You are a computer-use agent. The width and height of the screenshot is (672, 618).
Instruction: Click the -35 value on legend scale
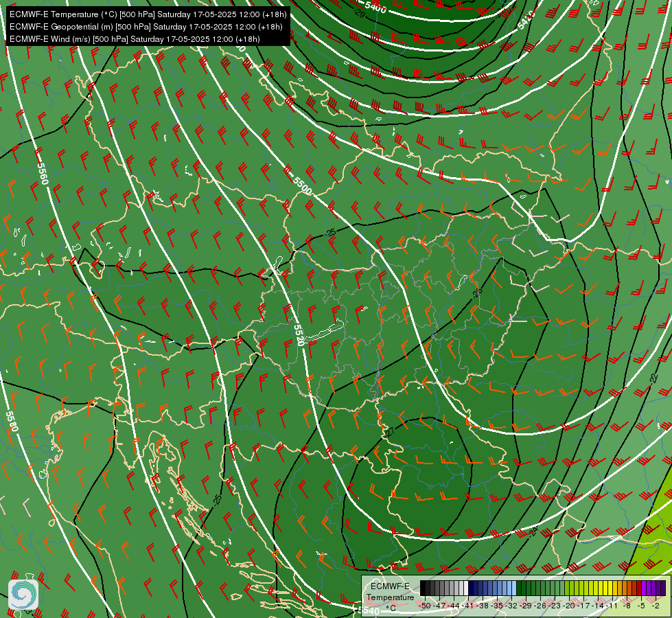coord(497,606)
